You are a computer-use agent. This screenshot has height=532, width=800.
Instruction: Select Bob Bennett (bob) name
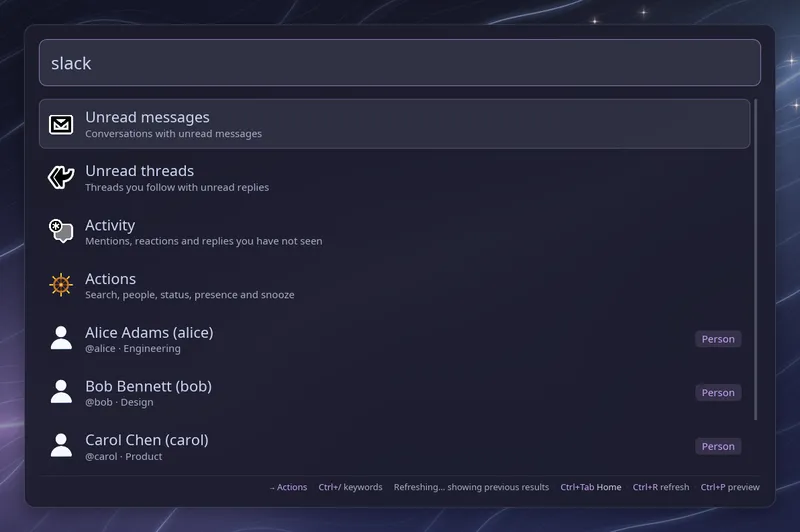(148, 386)
